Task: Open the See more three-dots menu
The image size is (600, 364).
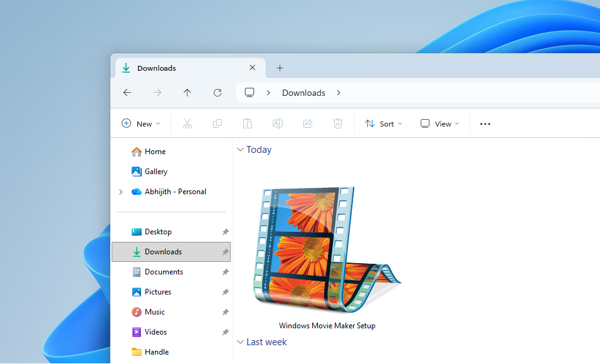Action: point(485,124)
